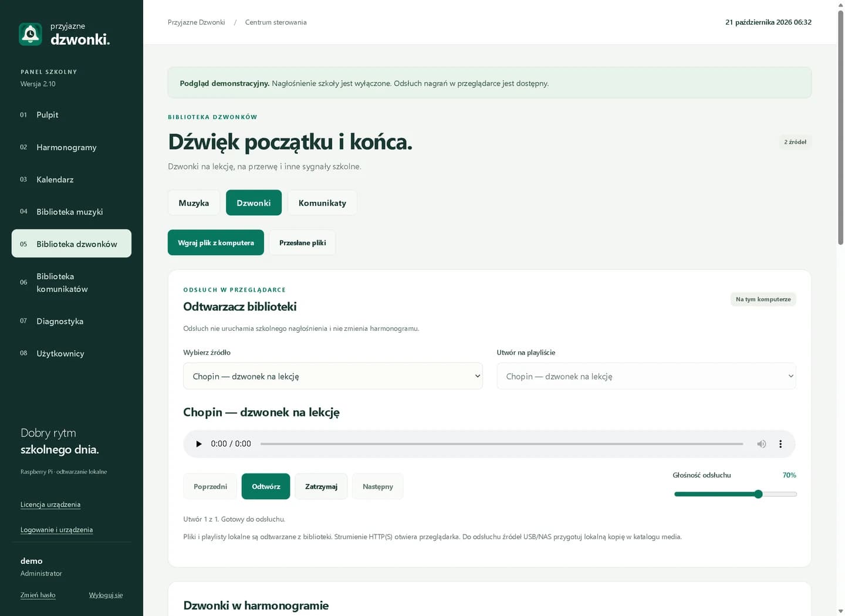Play audio in the player bar

[199, 444]
